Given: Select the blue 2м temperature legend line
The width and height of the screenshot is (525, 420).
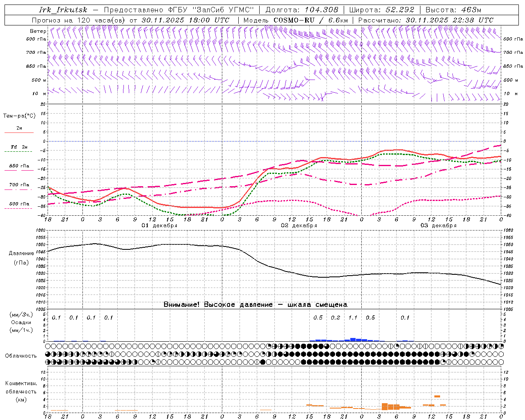Looking at the screenshot, I should (19, 132).
